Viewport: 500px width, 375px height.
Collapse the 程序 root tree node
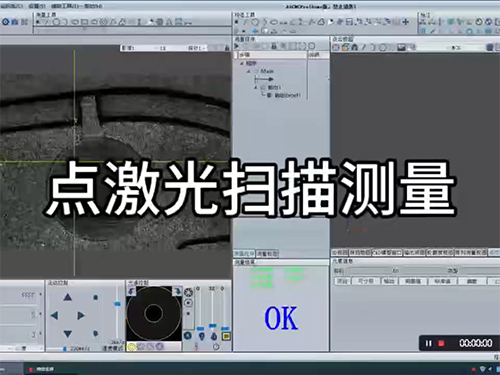coord(242,63)
